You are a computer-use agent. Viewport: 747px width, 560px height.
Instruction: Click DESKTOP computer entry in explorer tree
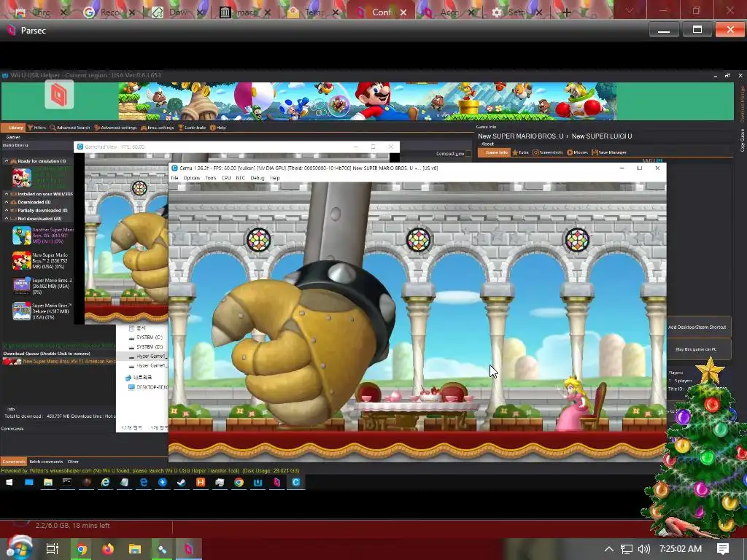coord(147,387)
